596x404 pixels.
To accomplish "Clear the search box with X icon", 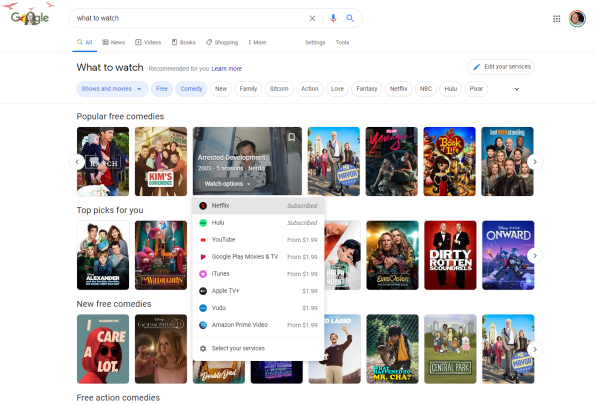I will click(x=312, y=18).
